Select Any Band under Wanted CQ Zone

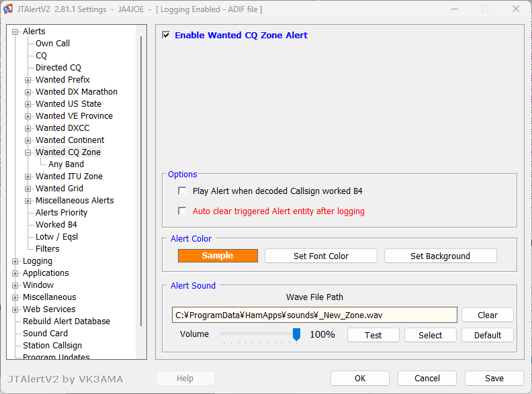point(66,164)
